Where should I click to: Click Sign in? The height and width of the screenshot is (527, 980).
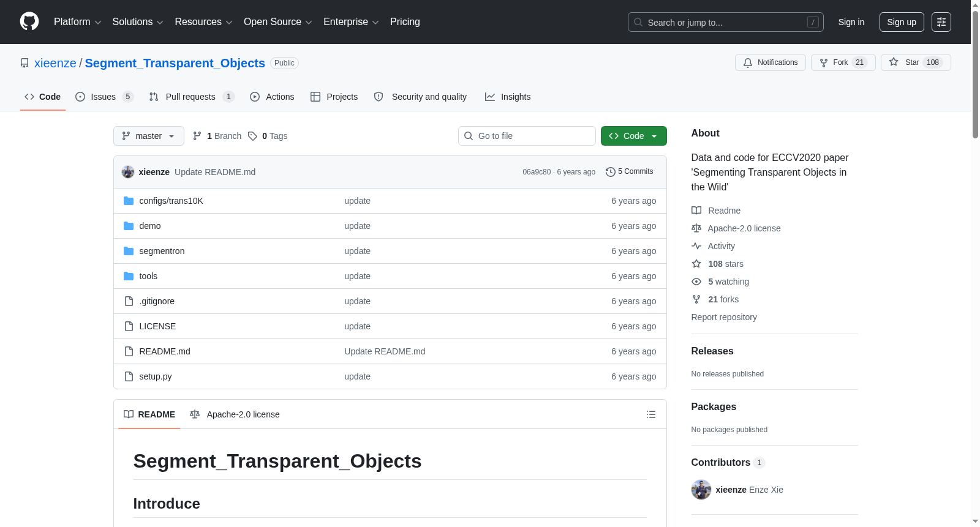pyautogui.click(x=851, y=22)
